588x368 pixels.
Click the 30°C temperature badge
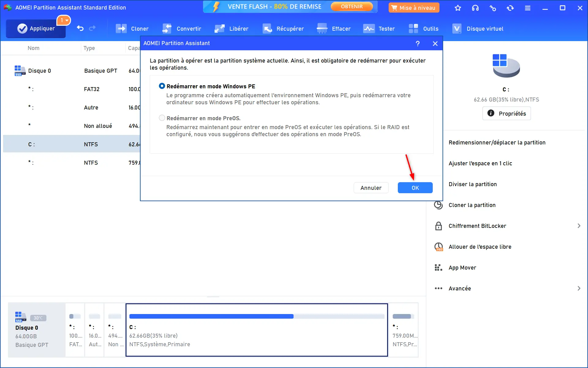point(38,318)
